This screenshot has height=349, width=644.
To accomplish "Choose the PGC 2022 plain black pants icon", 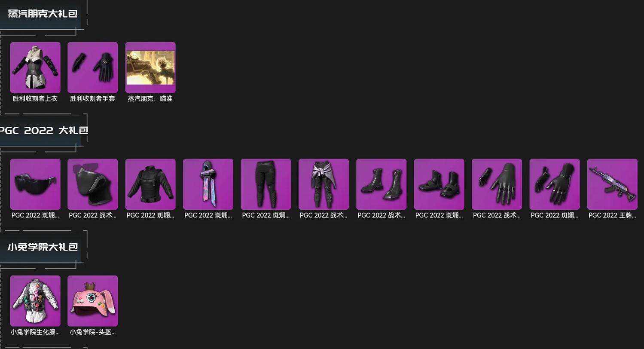I will [266, 184].
